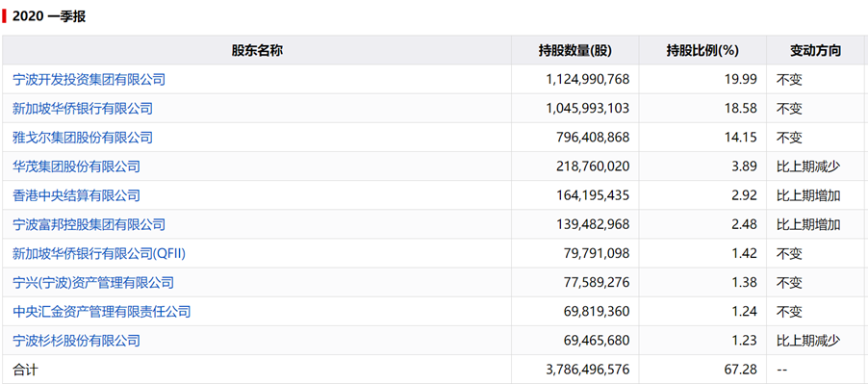Click 不变 in 宁波开发投资集团 row
The height and width of the screenshot is (384, 868).
tap(789, 80)
